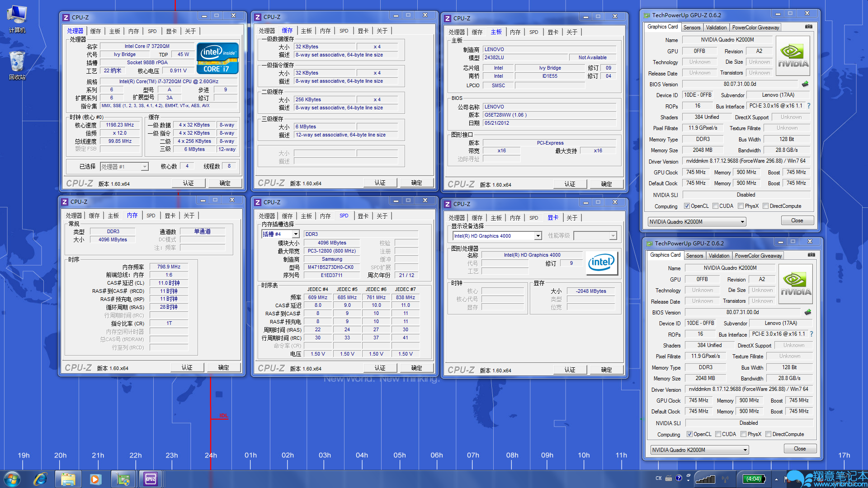The image size is (868, 488).
Task: Click -2048 MBytes video memory size value
Action: point(591,291)
